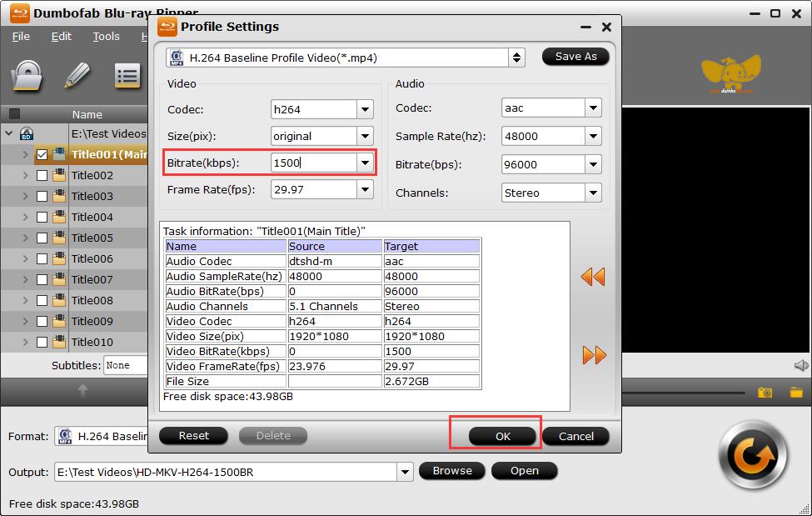Click the MP4 format icon in Format field
Image resolution: width=812 pixels, height=516 pixels.
65,436
